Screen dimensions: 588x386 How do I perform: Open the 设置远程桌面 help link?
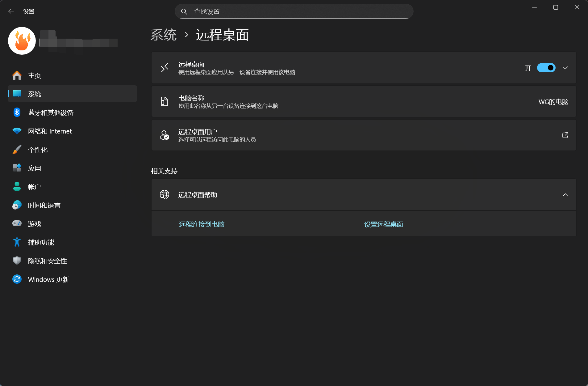pyautogui.click(x=383, y=224)
